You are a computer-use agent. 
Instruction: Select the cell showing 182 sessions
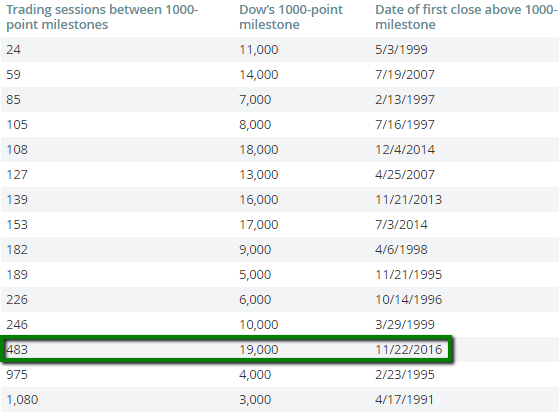[x=17, y=249]
